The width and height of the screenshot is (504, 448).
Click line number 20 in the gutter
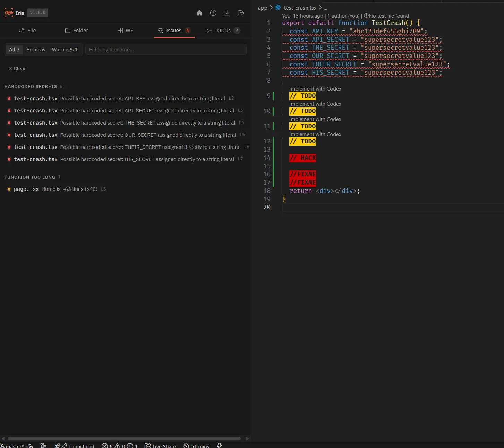pyautogui.click(x=267, y=207)
